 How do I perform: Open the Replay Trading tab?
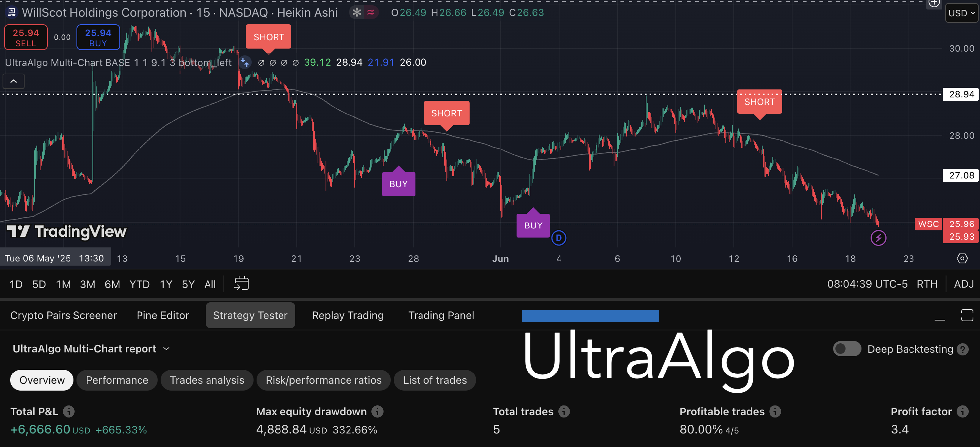tap(348, 315)
